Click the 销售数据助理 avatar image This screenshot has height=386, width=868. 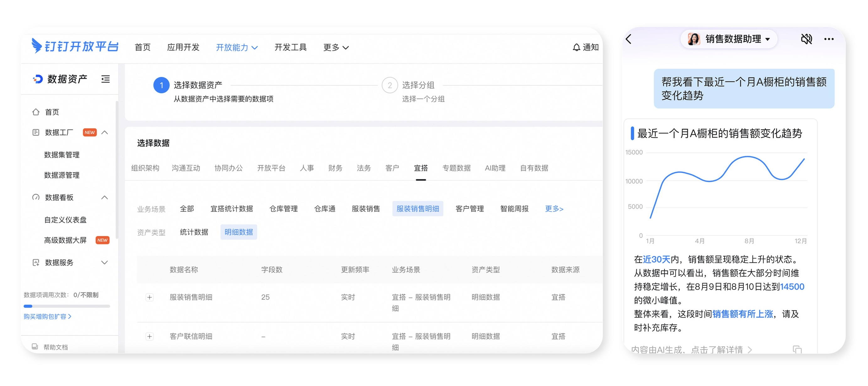click(x=694, y=39)
